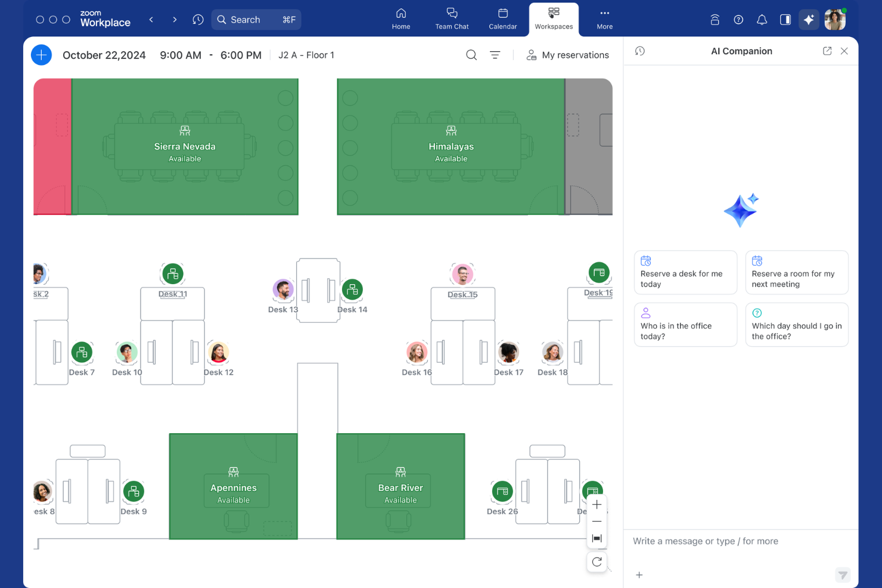Choose Reserve a room for my next meeting

click(797, 272)
